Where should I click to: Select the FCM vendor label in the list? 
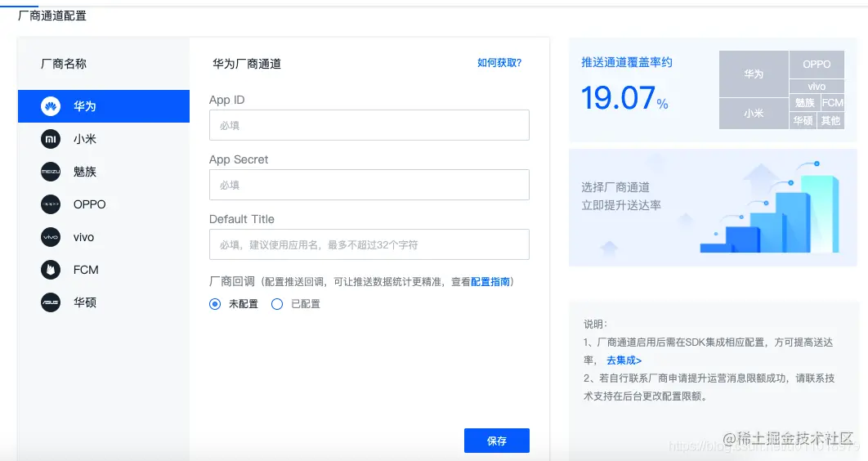point(86,270)
